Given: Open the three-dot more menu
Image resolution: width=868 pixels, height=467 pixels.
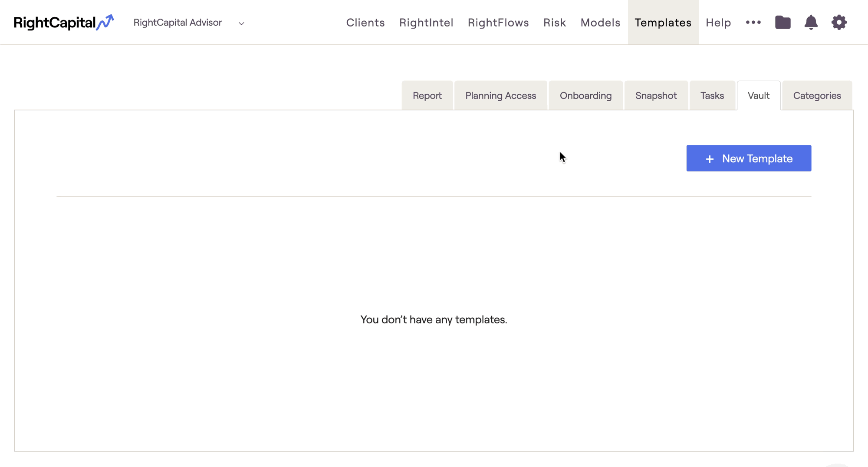Looking at the screenshot, I should pos(753,22).
